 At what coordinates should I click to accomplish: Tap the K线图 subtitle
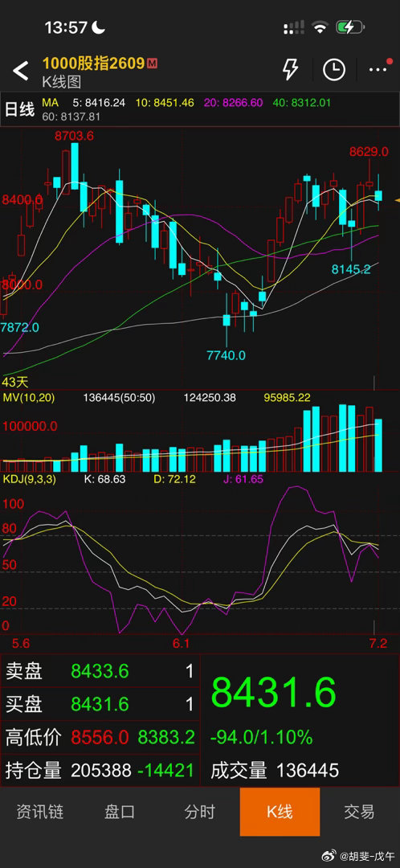tap(61, 82)
